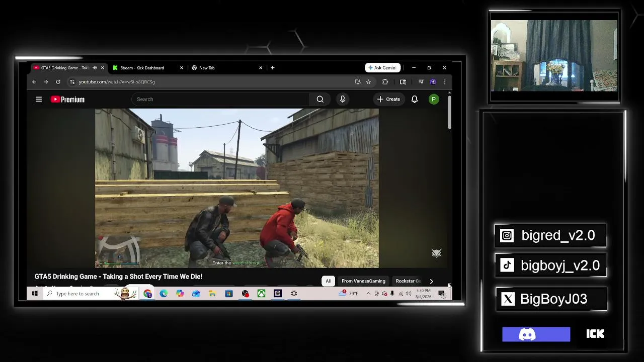Screen dimensions: 644x362
Task: Close the GTA5 Drinking Game tab
Action: pos(102,68)
